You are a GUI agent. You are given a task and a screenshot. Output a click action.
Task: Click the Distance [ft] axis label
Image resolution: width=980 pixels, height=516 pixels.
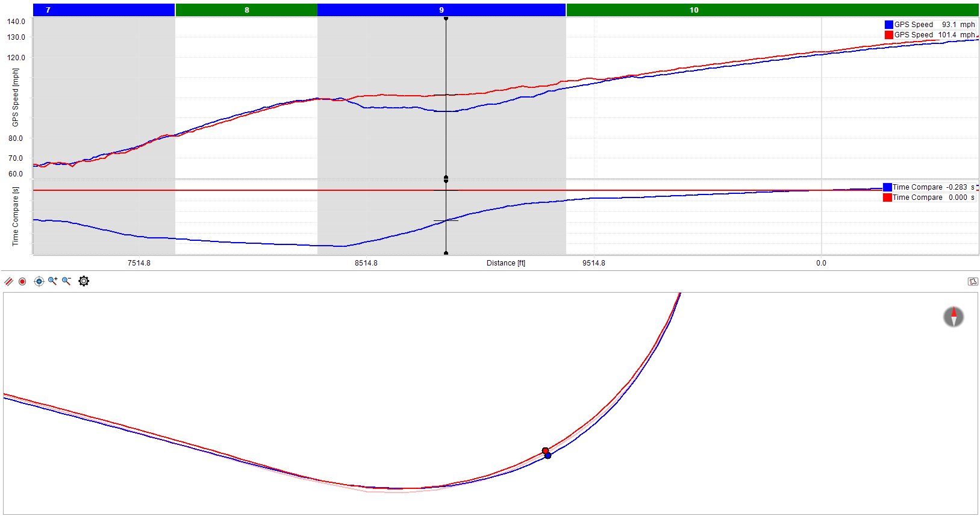click(x=505, y=263)
